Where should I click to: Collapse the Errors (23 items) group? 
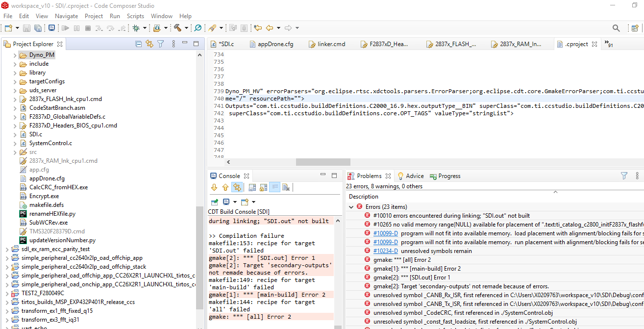(x=351, y=207)
